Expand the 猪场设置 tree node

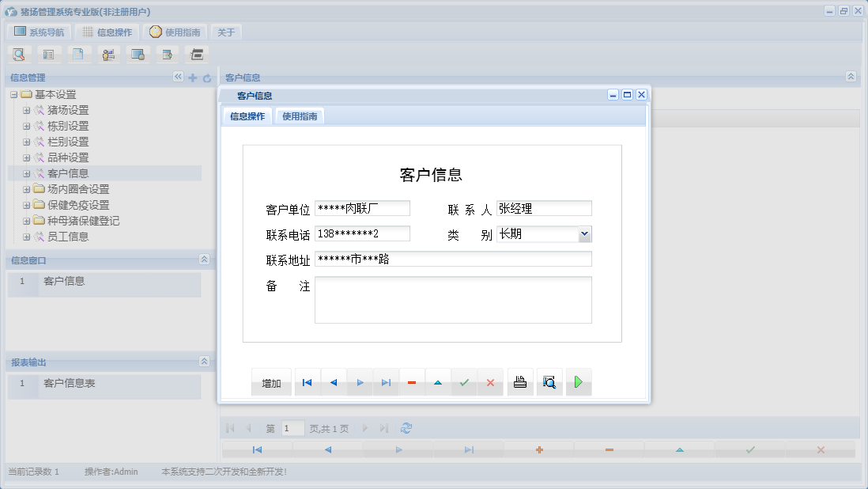pos(26,110)
